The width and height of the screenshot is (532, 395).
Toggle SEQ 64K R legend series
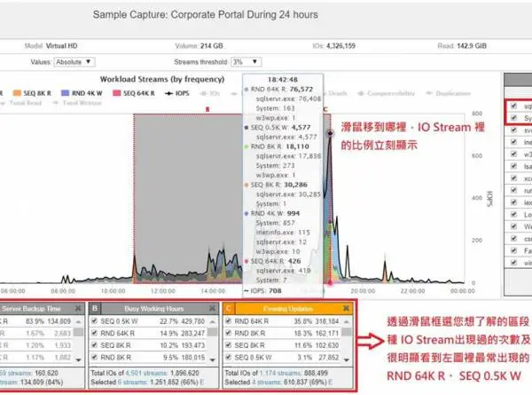tap(133, 93)
